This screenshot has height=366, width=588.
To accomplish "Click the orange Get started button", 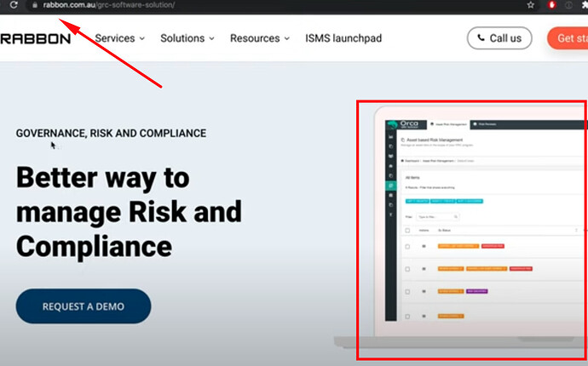I will (x=568, y=38).
